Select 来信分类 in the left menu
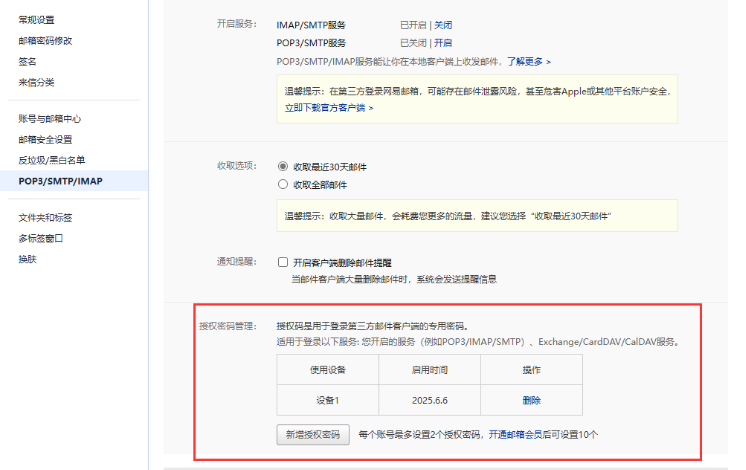 (36, 82)
